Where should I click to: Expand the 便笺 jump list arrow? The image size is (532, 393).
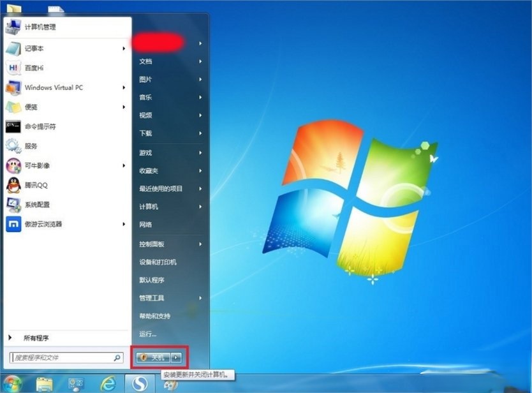point(124,107)
